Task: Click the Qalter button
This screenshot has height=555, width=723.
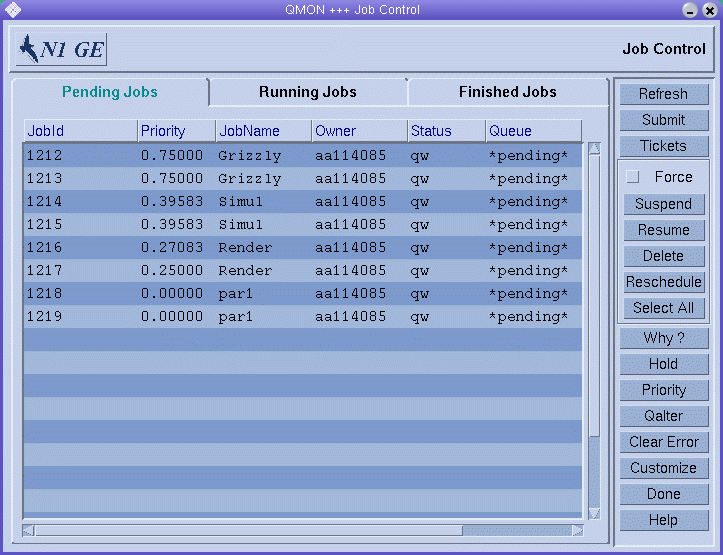Action: coord(664,416)
